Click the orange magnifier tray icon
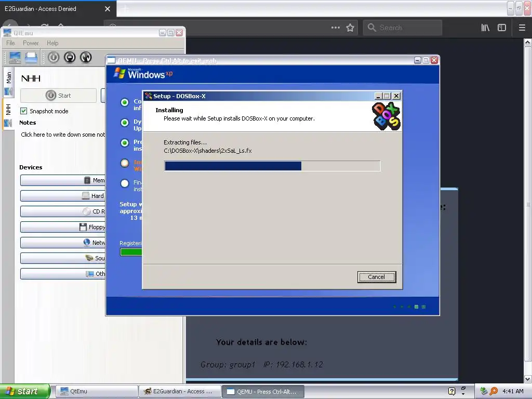 pyautogui.click(x=494, y=391)
